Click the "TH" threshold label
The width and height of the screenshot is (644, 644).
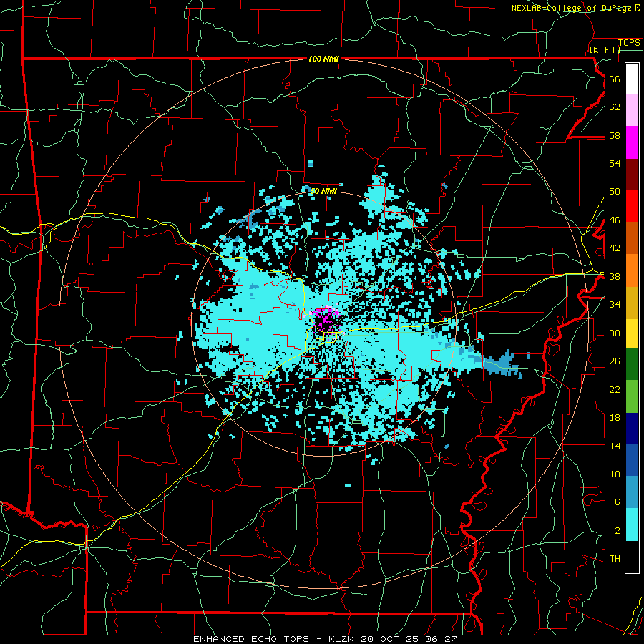coord(615,558)
